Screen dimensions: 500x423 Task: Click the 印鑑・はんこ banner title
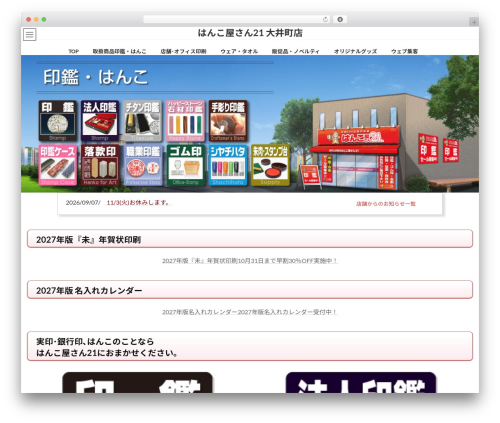[x=96, y=77]
